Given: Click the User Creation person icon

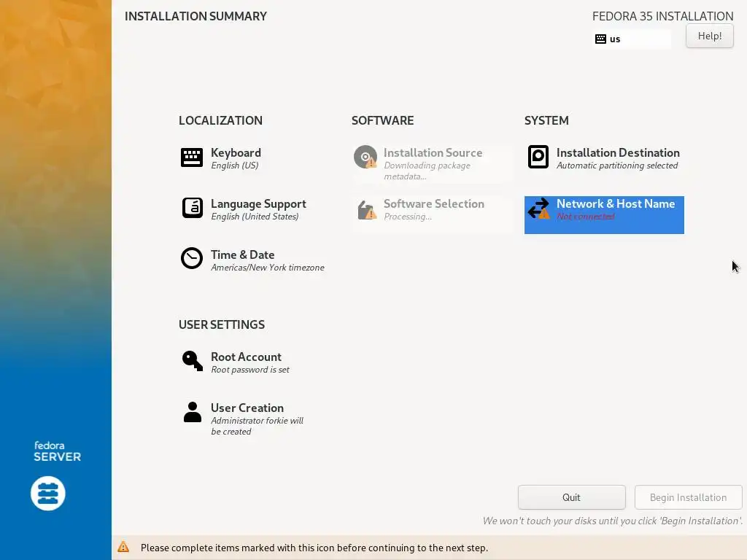Looking at the screenshot, I should pos(193,412).
